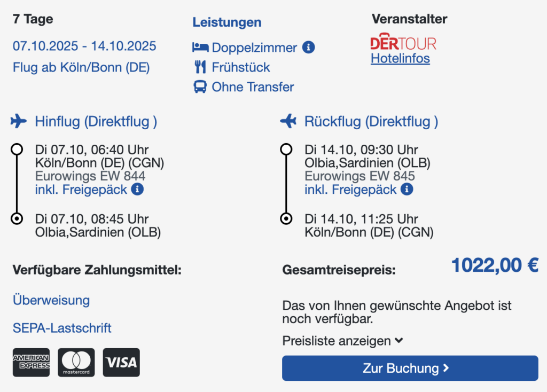Open Freigepäck info for flight EW 845

click(x=407, y=190)
